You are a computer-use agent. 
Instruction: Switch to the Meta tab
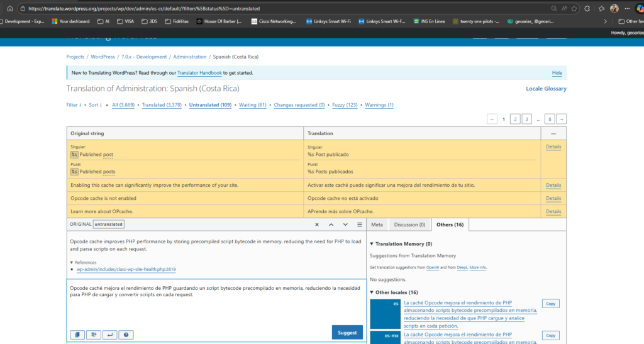coord(377,225)
